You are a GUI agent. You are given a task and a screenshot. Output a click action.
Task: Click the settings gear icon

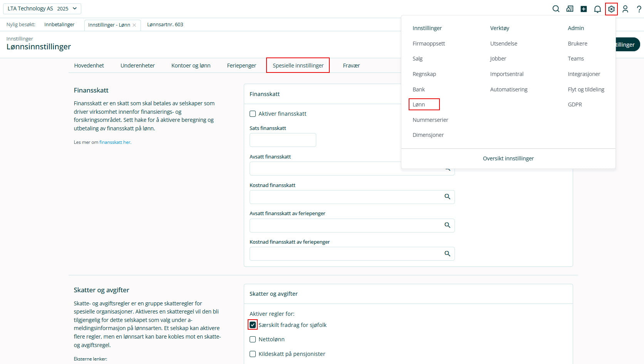[611, 9]
